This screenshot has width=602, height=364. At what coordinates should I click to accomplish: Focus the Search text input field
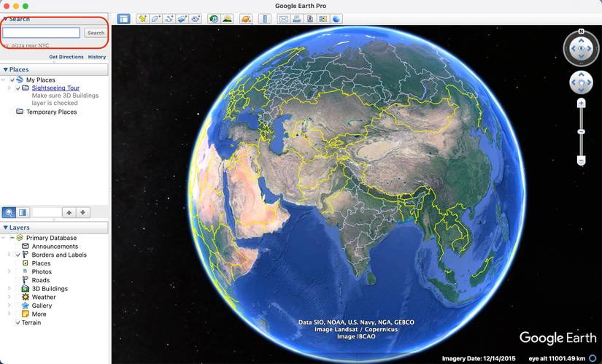(x=41, y=33)
